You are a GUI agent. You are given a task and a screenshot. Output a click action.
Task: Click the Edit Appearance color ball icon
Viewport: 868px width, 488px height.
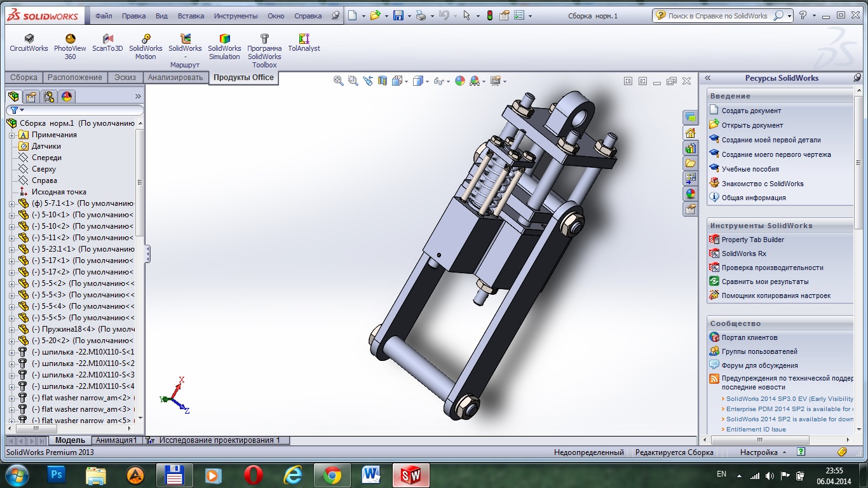click(460, 81)
